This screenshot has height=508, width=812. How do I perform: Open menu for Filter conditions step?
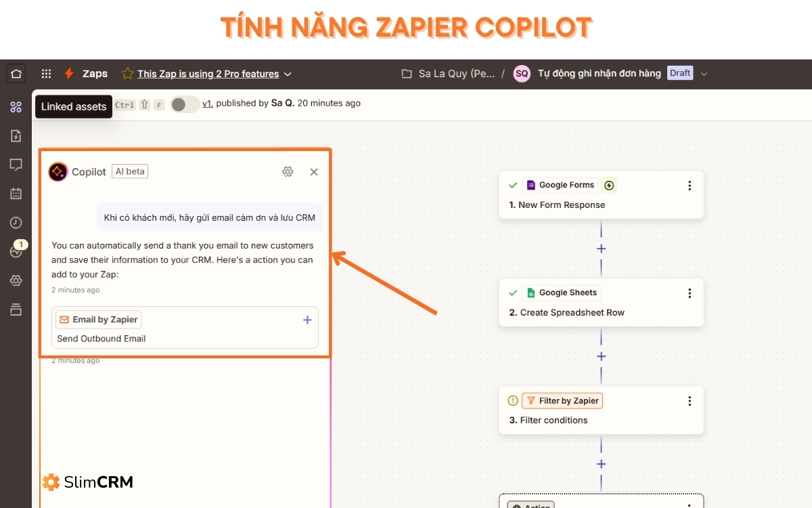point(690,401)
